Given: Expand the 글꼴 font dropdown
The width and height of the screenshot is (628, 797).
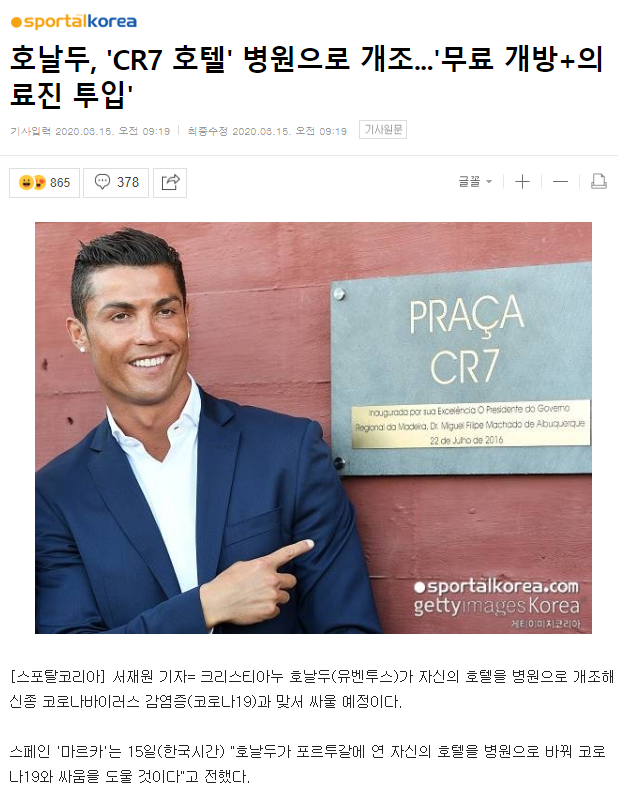Looking at the screenshot, I should click(x=475, y=181).
